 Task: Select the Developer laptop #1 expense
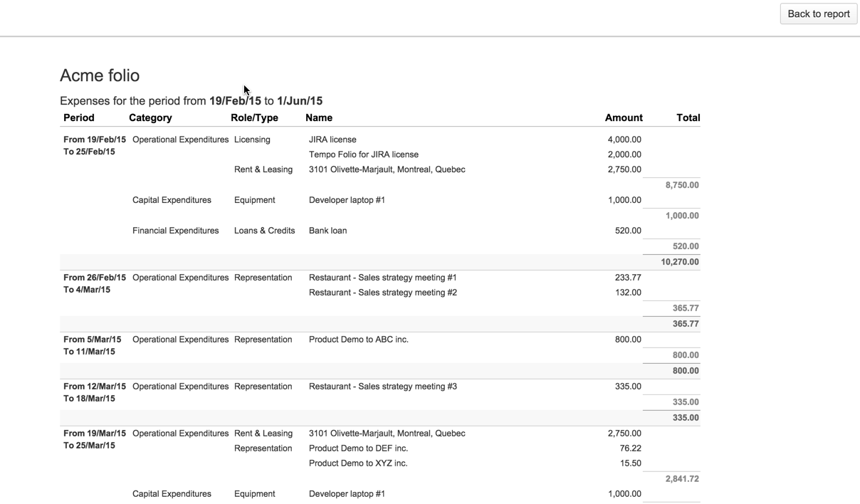click(347, 200)
